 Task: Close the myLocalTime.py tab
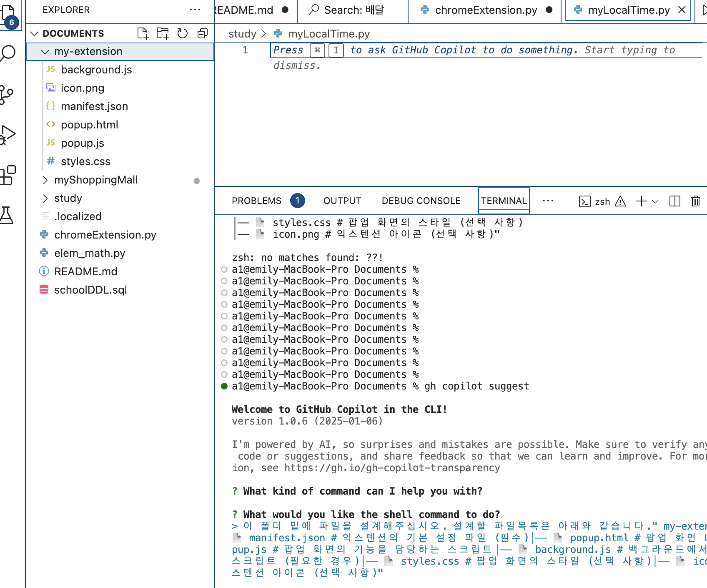click(x=682, y=10)
